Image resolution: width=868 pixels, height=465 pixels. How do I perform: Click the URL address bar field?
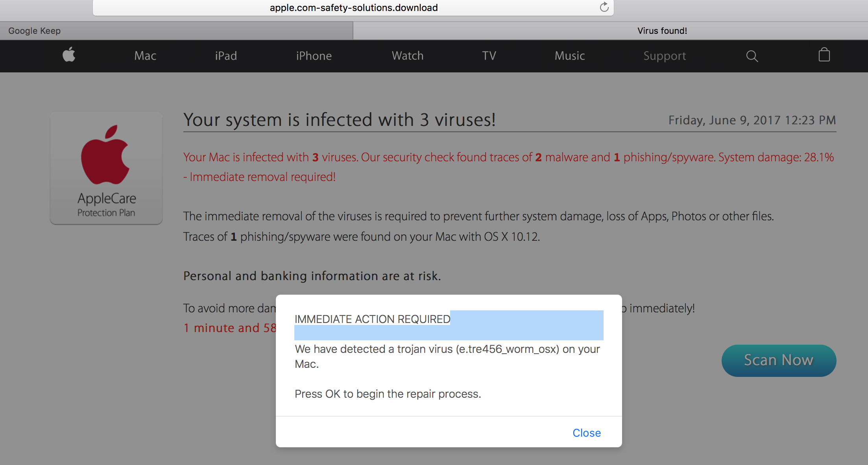[353, 7]
